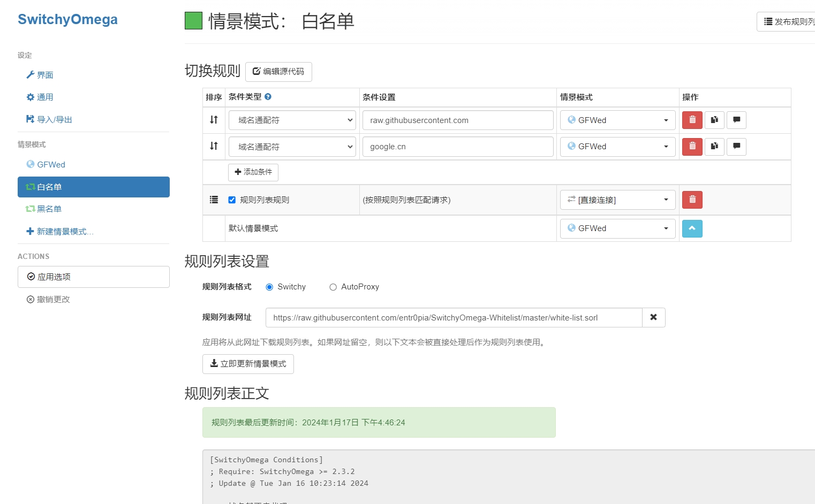Open 条件类型 dropdown for google.cn row

(292, 147)
